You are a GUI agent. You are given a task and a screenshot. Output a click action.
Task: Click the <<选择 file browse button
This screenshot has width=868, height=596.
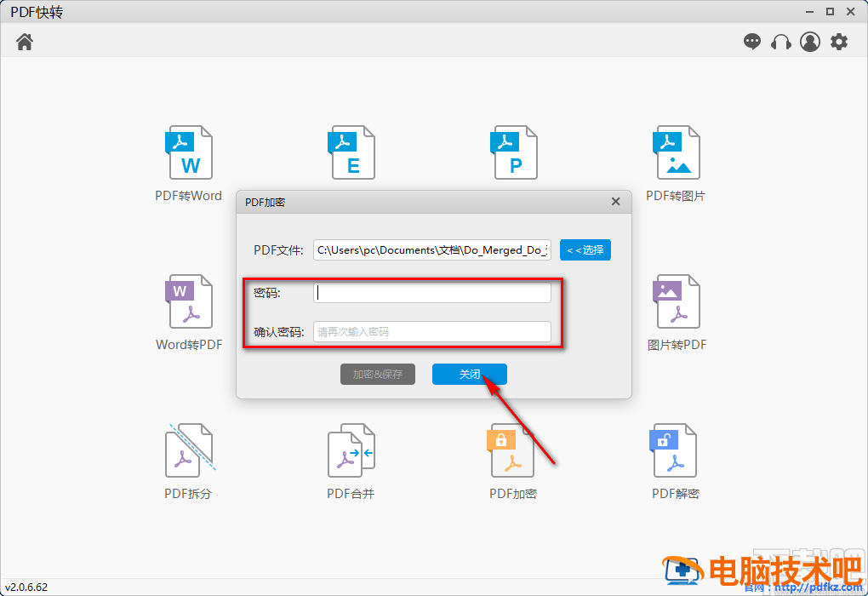coord(585,249)
